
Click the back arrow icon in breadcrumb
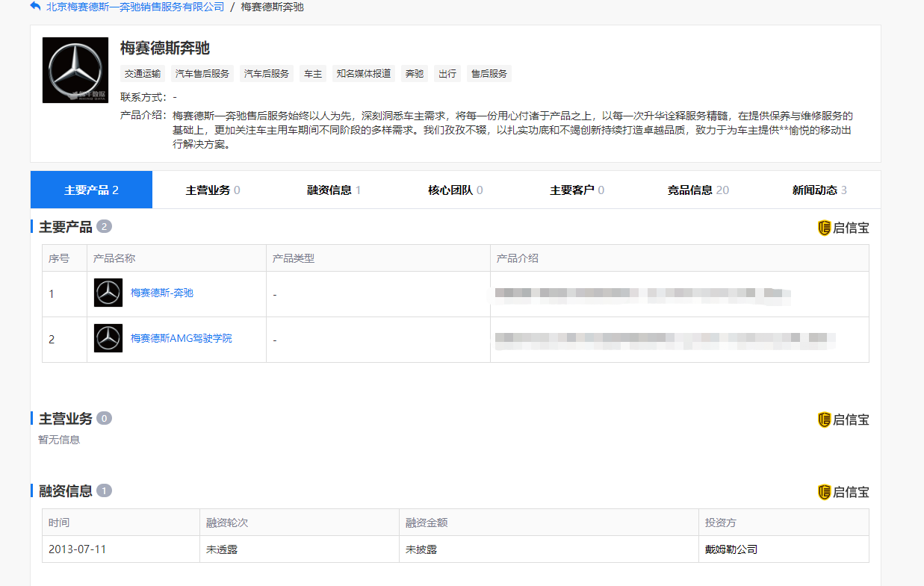(36, 7)
